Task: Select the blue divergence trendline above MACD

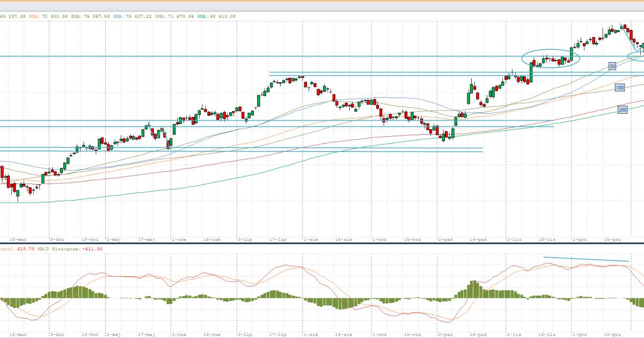Action: pos(586,259)
